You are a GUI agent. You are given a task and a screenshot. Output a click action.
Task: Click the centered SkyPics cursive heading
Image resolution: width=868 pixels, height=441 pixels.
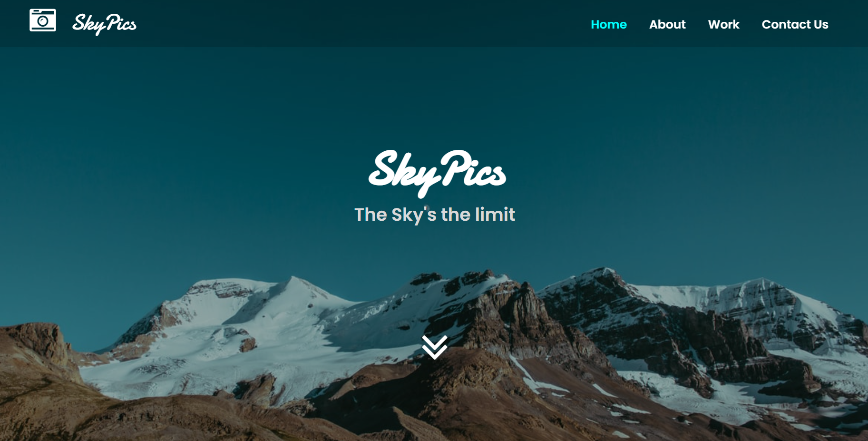(x=437, y=173)
